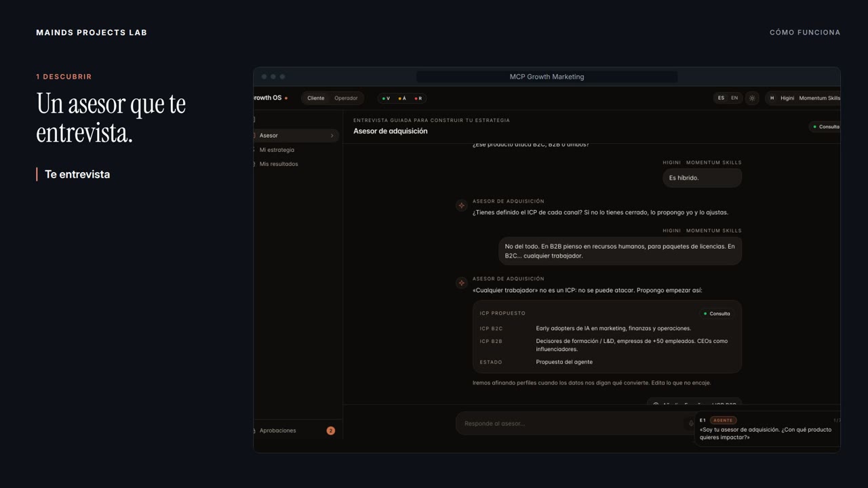
Task: Switch to Operador mode
Action: pos(346,98)
